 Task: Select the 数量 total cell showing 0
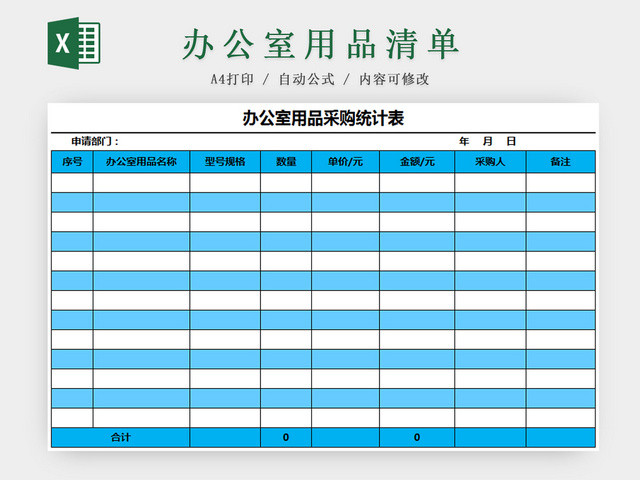(286, 438)
